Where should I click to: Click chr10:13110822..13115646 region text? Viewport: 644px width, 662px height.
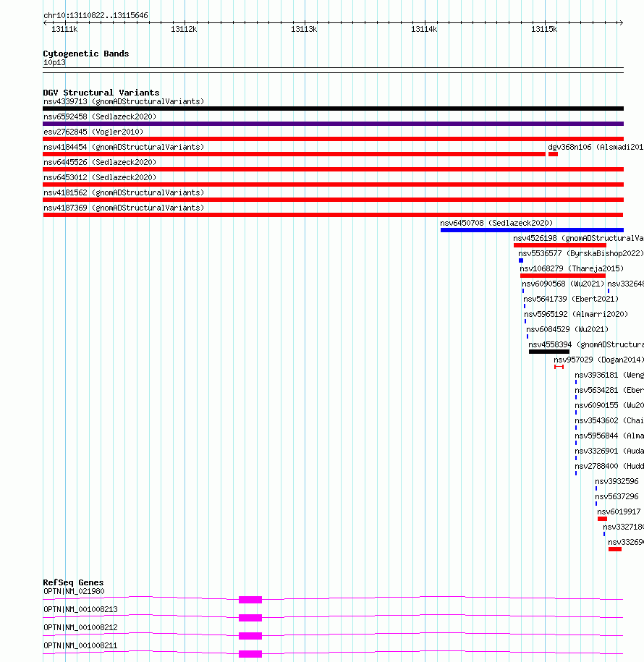(x=96, y=16)
